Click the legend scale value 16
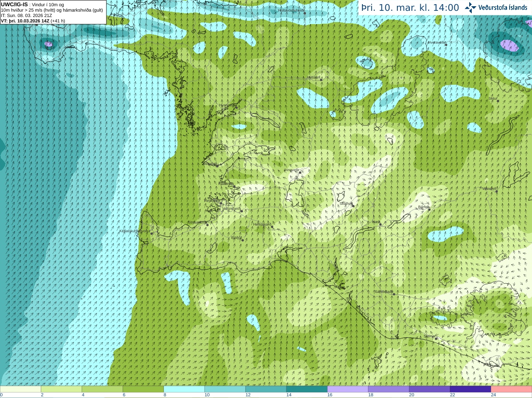 tap(330, 395)
